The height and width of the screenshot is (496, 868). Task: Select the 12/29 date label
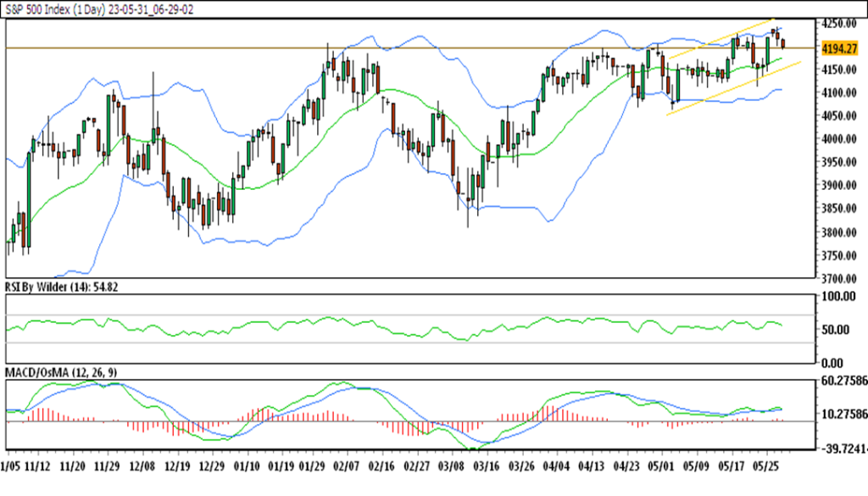click(211, 466)
